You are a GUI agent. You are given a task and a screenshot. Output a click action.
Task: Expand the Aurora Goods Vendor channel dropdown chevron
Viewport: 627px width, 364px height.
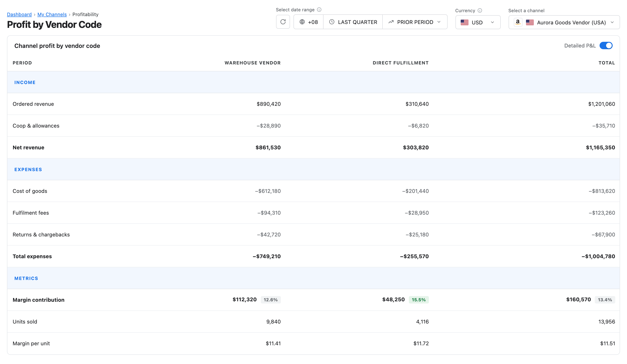pyautogui.click(x=612, y=22)
